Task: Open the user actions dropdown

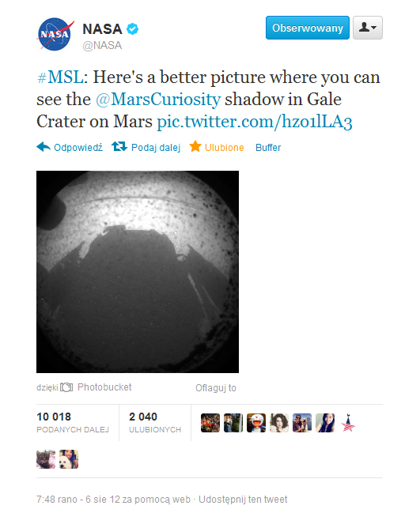Action: pyautogui.click(x=368, y=28)
